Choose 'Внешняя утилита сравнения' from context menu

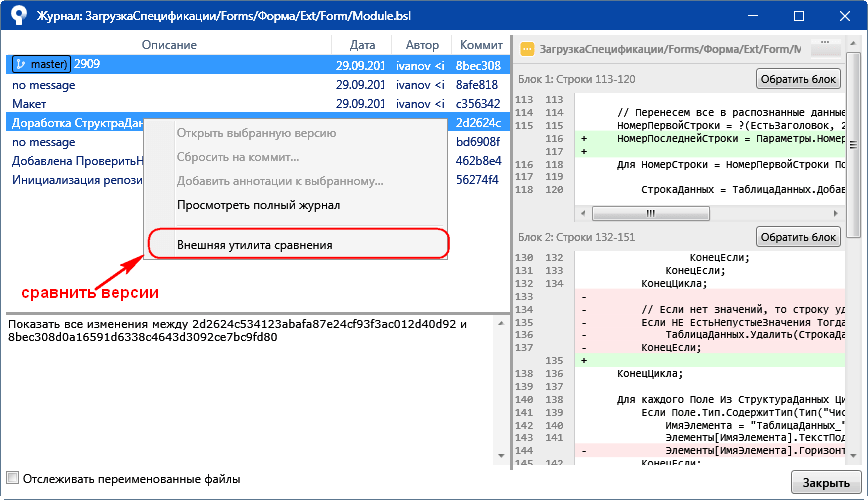coord(255,244)
